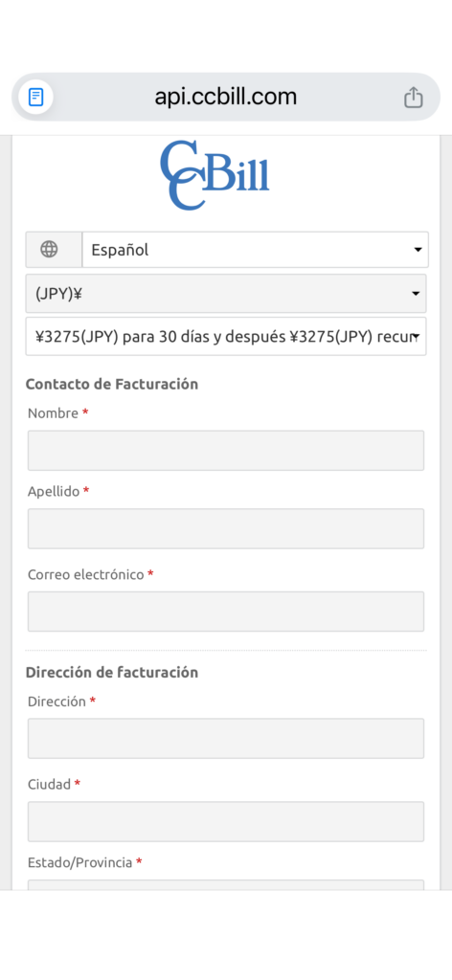The width and height of the screenshot is (452, 980).
Task: Click the arrow on the Español selector
Action: tap(418, 250)
